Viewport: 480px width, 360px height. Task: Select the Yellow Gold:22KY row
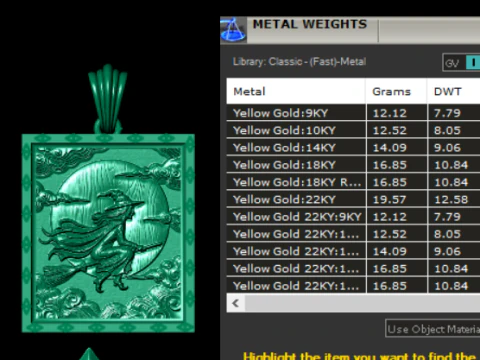353,200
